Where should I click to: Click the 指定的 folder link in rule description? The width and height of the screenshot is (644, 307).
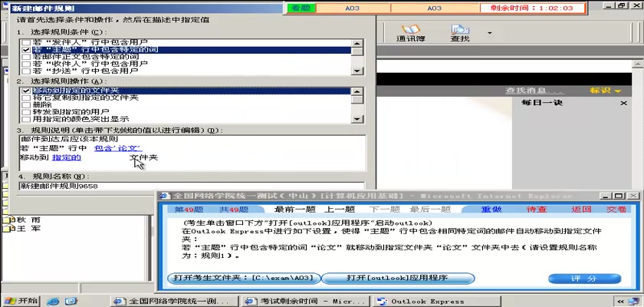tap(67, 157)
